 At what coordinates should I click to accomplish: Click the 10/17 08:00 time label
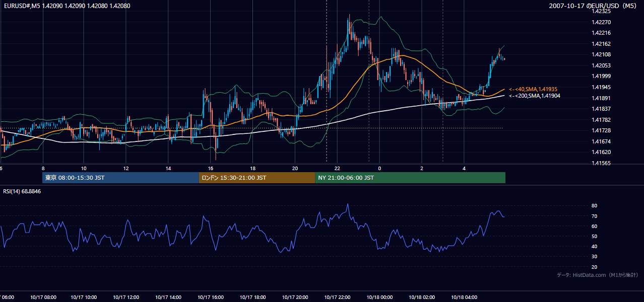[x=43, y=297]
